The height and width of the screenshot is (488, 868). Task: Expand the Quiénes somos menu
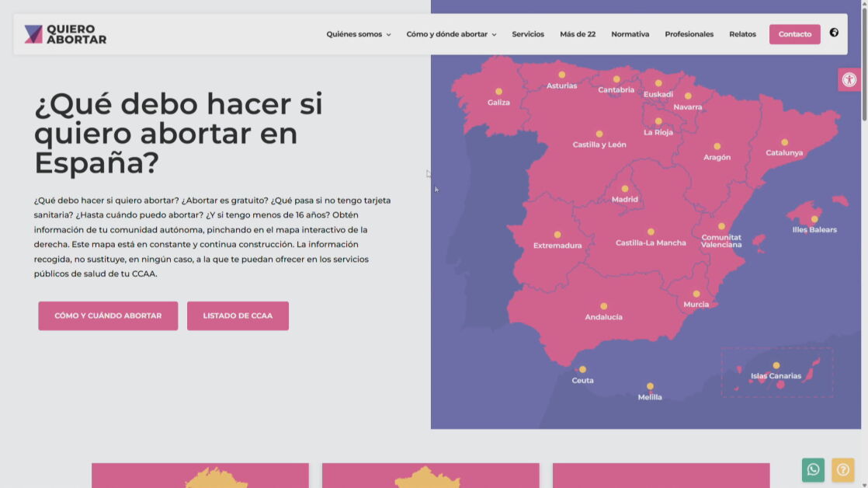click(358, 34)
